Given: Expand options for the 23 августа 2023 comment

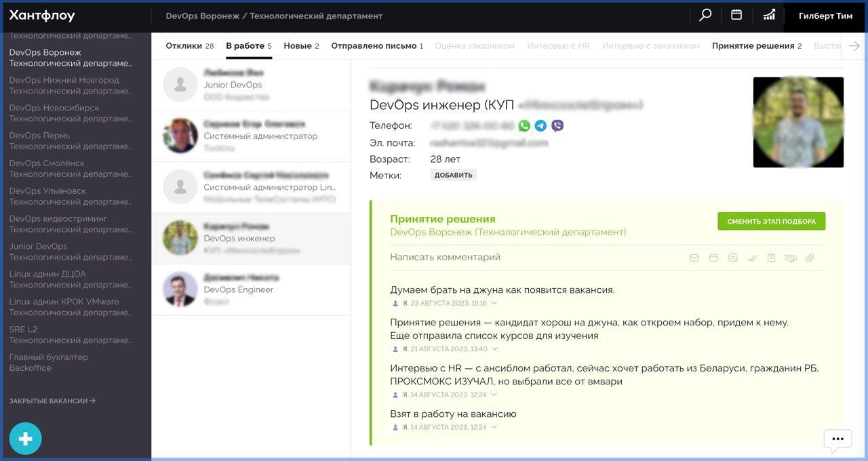Looking at the screenshot, I should (x=494, y=304).
